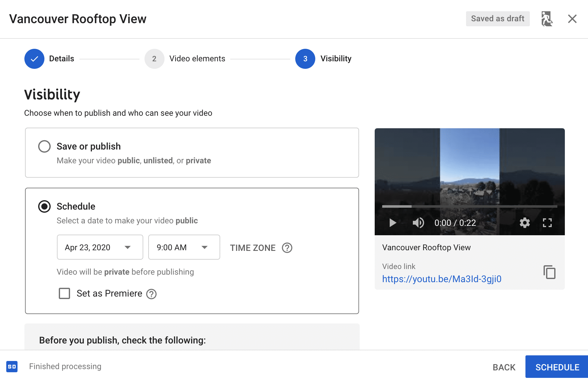Open the Set as Premiere help tooltip
The image size is (588, 381).
151,294
